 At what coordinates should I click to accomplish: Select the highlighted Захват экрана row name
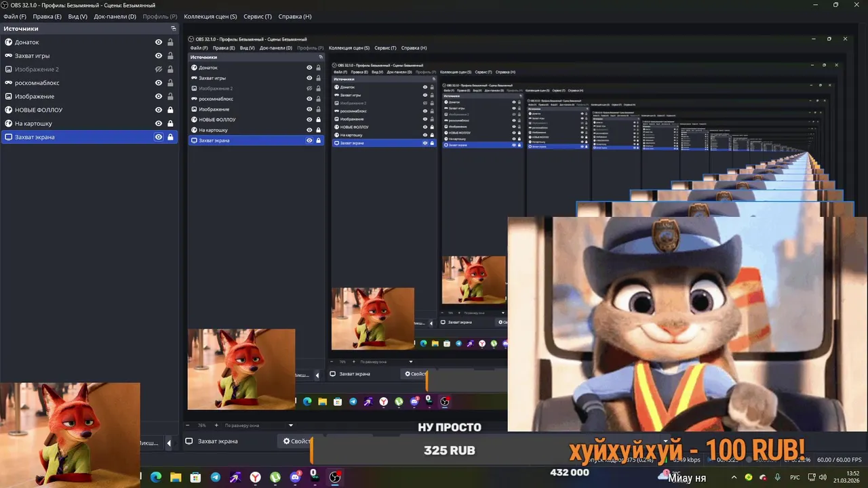pyautogui.click(x=35, y=137)
